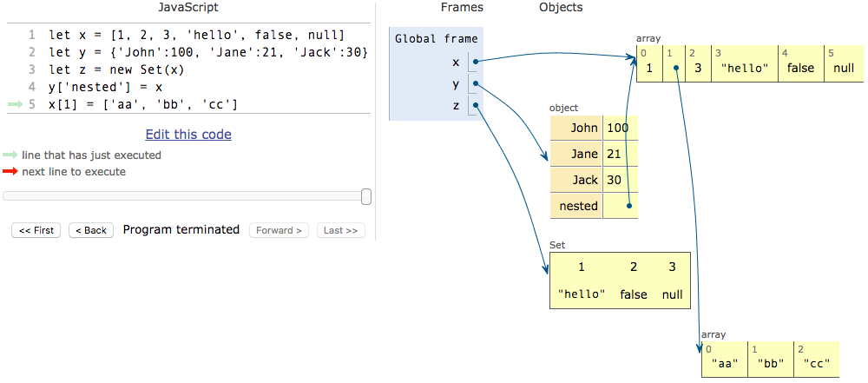Viewport: 868px width, 383px height.
Task: Click the green arrow beside line 5
Action: click(15, 104)
